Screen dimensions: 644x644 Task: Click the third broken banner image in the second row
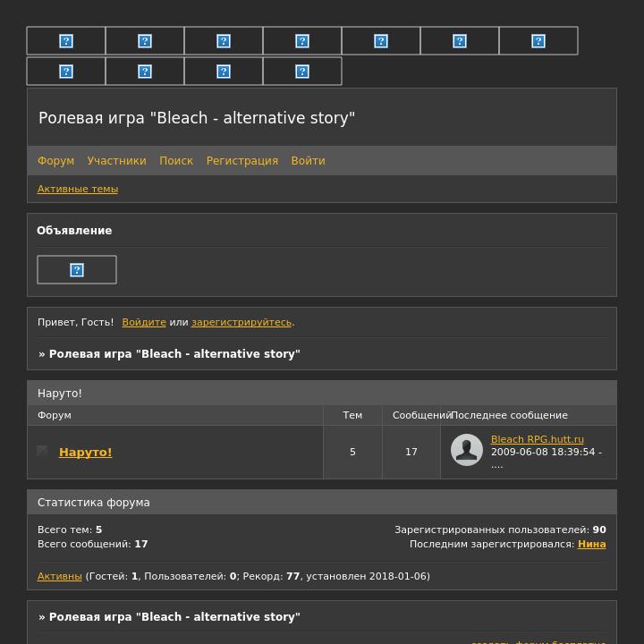tap(224, 72)
